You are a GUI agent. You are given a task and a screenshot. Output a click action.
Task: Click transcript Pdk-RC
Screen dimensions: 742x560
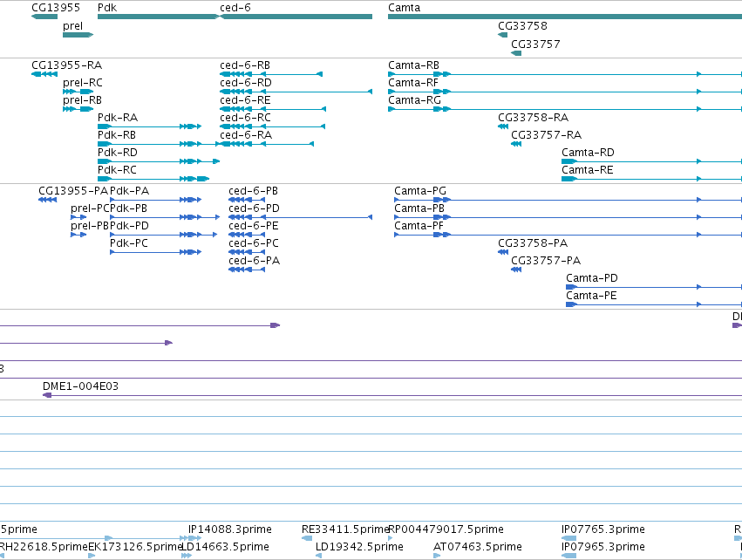117,170
